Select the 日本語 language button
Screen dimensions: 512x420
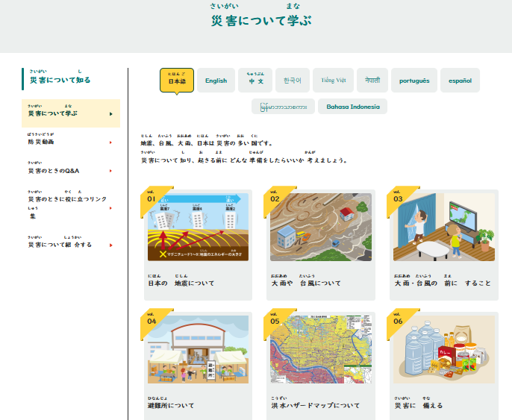[177, 81]
